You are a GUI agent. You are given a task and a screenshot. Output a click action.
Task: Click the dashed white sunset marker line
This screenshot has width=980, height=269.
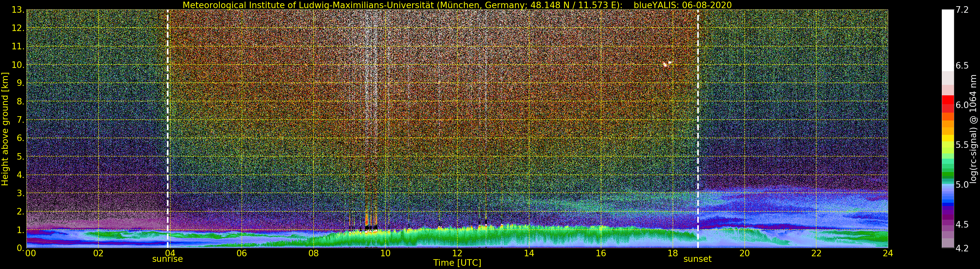(698, 129)
